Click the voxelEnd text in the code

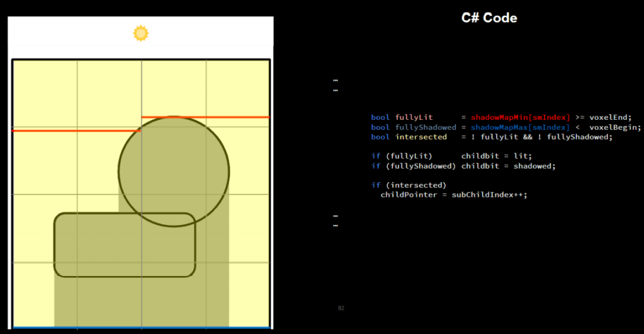(610, 117)
